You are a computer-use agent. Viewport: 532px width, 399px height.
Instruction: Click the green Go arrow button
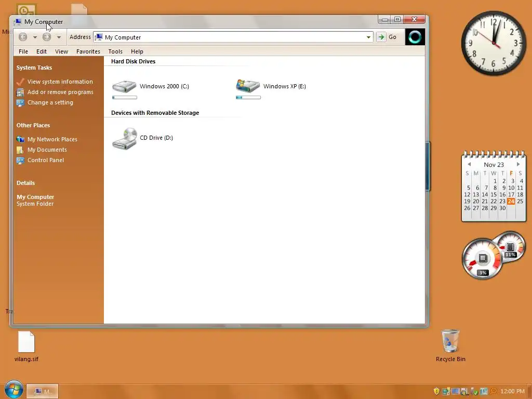(x=381, y=37)
